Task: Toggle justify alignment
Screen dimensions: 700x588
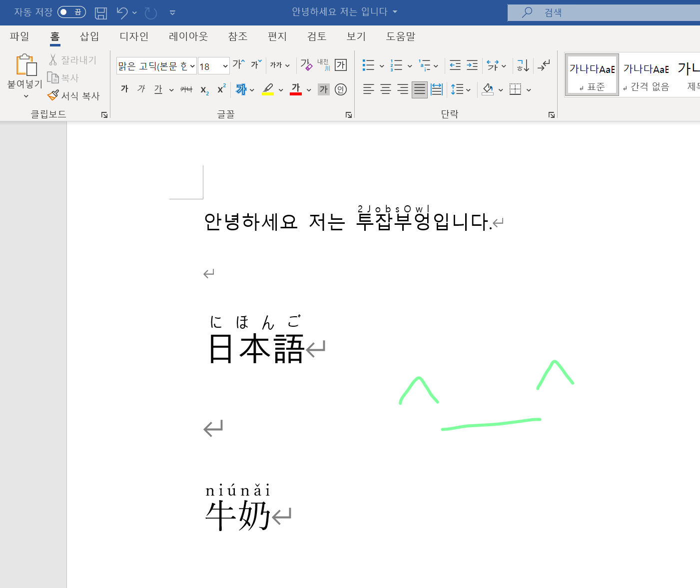Action: coord(420,89)
